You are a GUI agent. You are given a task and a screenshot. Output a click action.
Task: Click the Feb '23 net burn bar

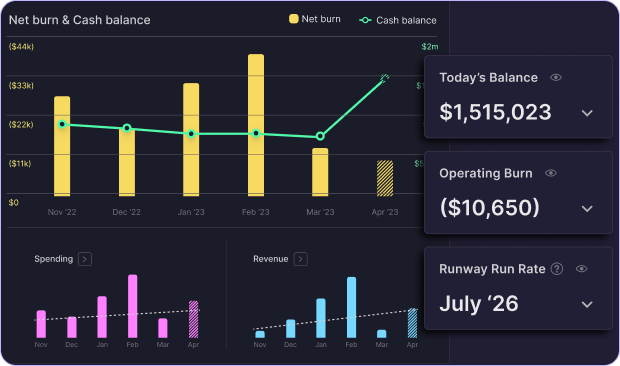[256, 125]
